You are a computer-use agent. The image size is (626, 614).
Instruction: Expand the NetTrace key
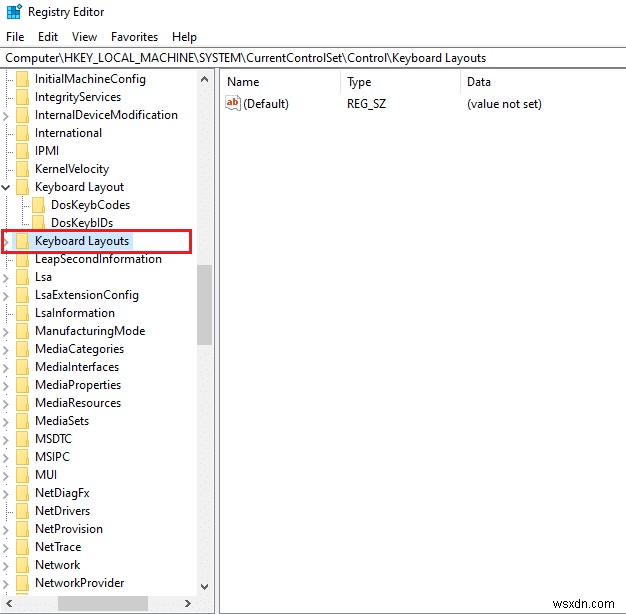pos(6,548)
